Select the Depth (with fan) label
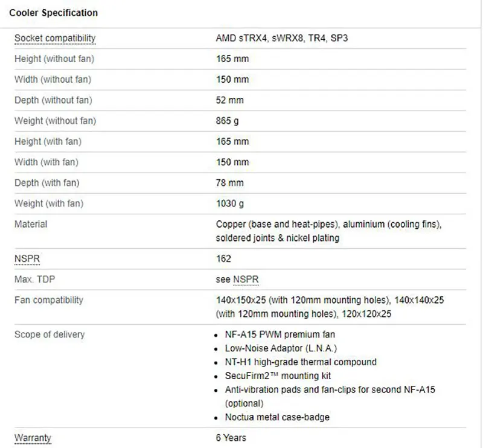The image size is (483, 448). pos(47,183)
